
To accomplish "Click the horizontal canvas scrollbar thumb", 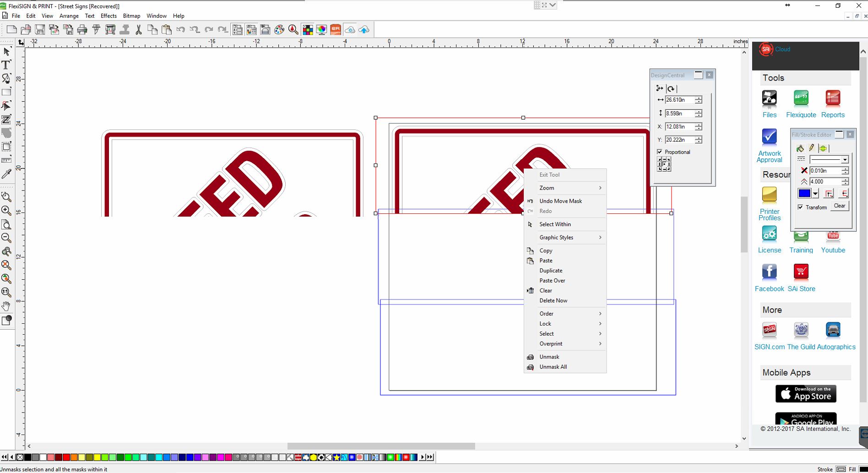I will pos(381,446).
